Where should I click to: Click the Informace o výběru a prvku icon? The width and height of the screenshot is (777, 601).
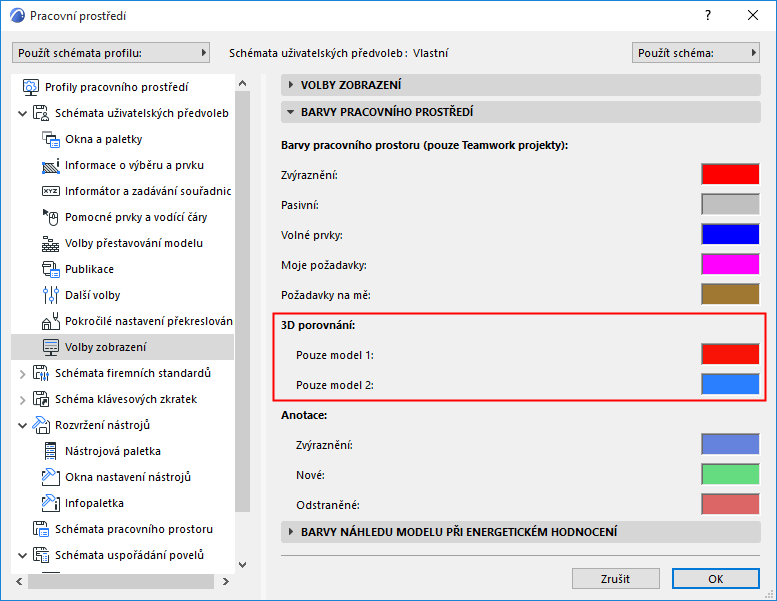pyautogui.click(x=51, y=165)
